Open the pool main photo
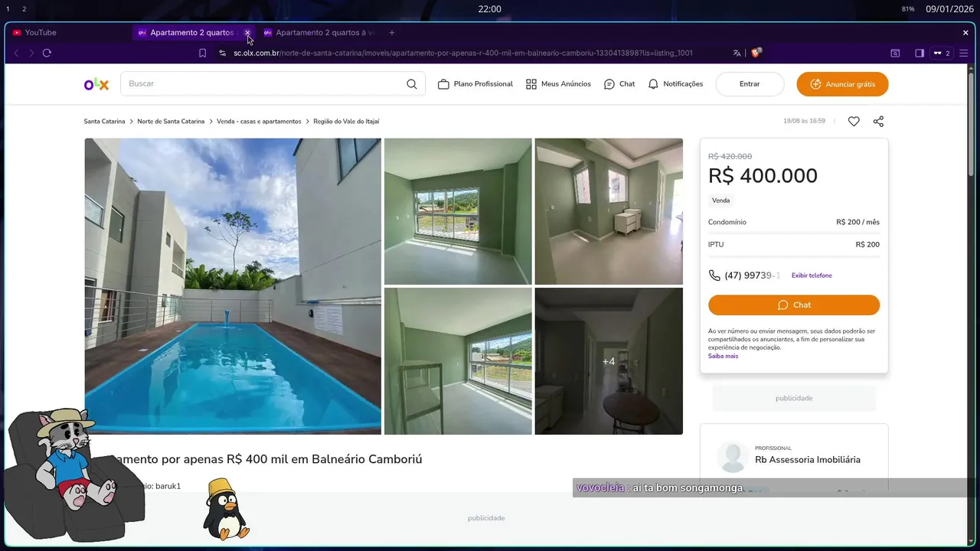Screen dimensions: 980x551 click(x=233, y=286)
